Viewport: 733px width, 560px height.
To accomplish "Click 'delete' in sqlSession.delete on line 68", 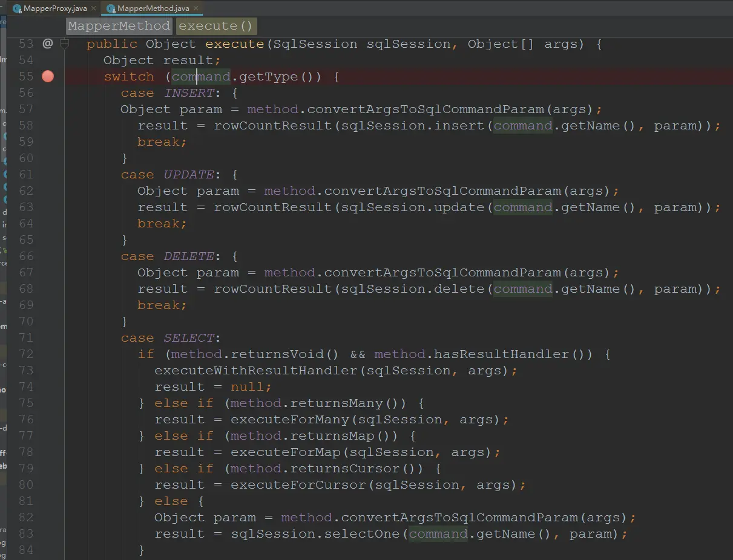I will (459, 288).
